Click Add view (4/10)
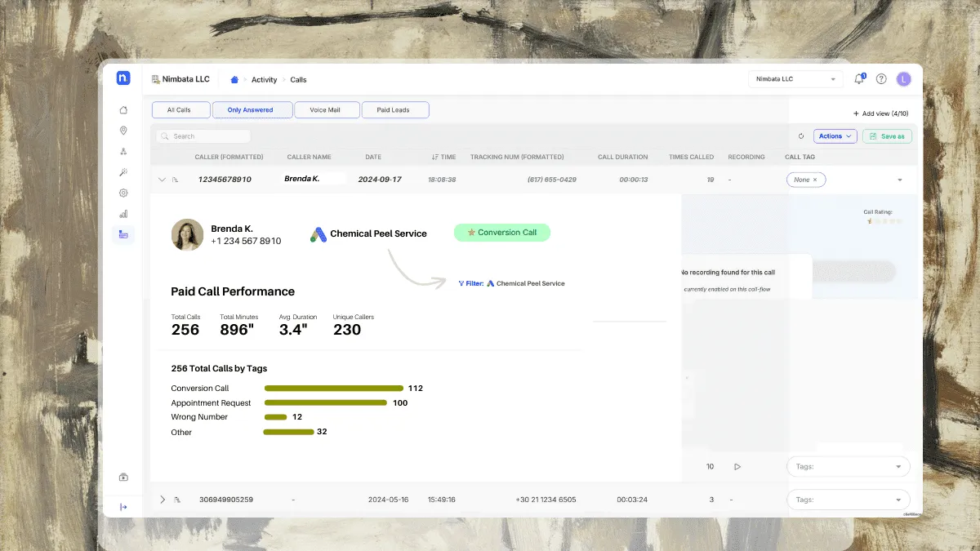 [880, 114]
